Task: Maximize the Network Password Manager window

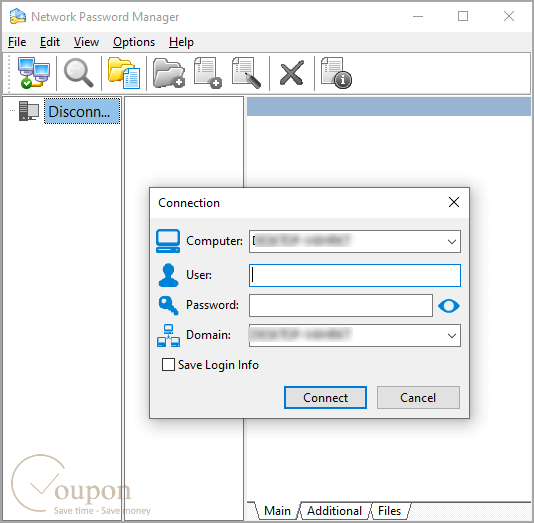Action: click(x=463, y=16)
